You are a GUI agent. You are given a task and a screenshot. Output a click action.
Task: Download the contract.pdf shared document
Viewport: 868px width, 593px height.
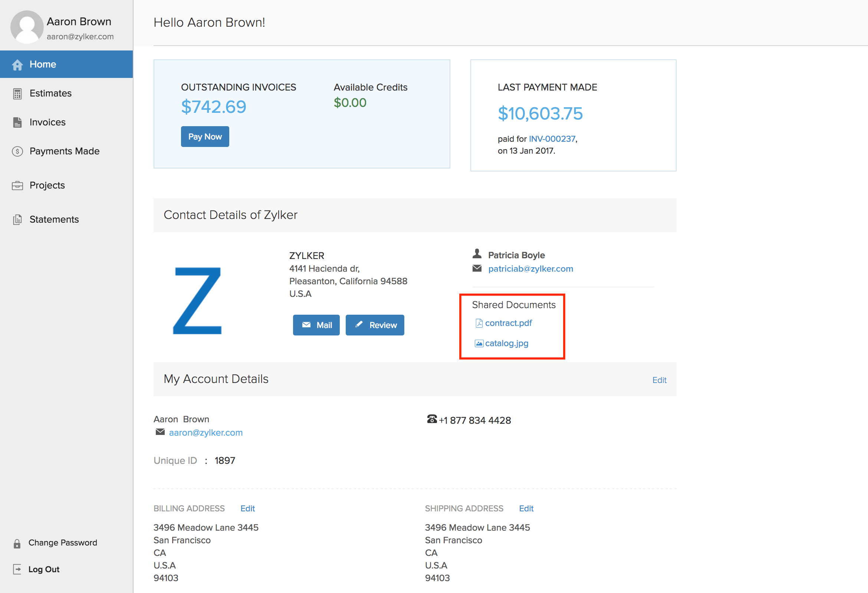point(509,323)
